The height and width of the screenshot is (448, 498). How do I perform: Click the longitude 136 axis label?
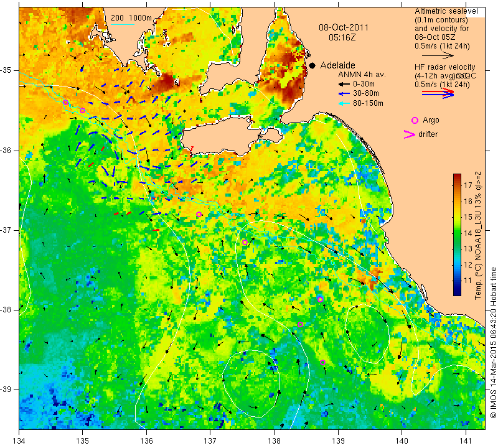point(147,441)
